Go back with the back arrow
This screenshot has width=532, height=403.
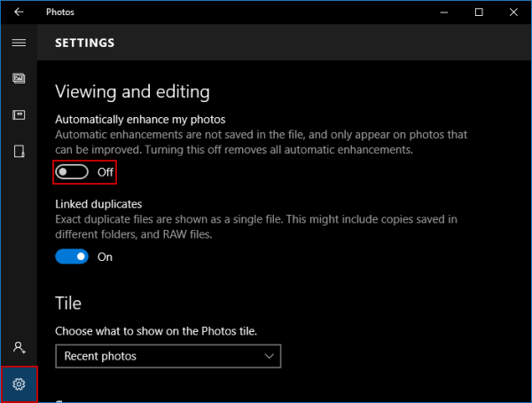tap(19, 12)
